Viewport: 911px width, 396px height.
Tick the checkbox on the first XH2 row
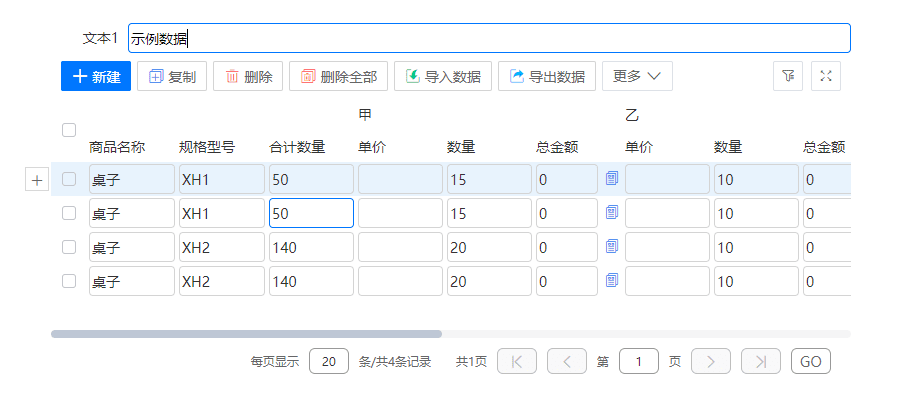tap(69, 247)
